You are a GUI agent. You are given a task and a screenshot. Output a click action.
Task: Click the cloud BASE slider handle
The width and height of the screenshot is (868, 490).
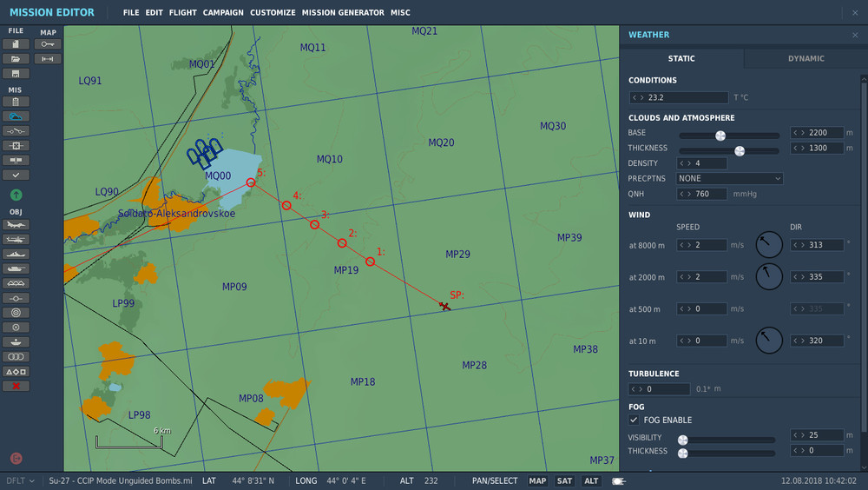[720, 136]
